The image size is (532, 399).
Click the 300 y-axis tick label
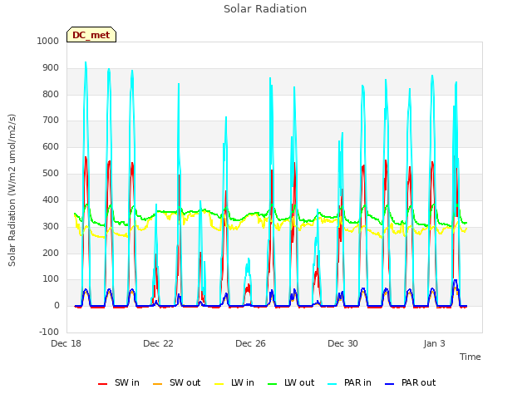coord(51,226)
